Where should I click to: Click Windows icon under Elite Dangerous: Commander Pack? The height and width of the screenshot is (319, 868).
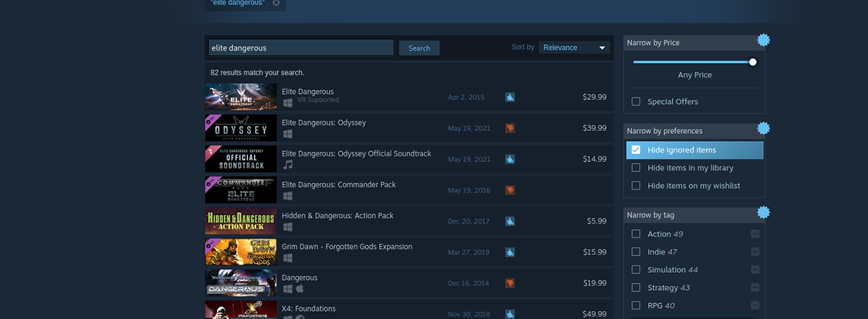coord(287,196)
